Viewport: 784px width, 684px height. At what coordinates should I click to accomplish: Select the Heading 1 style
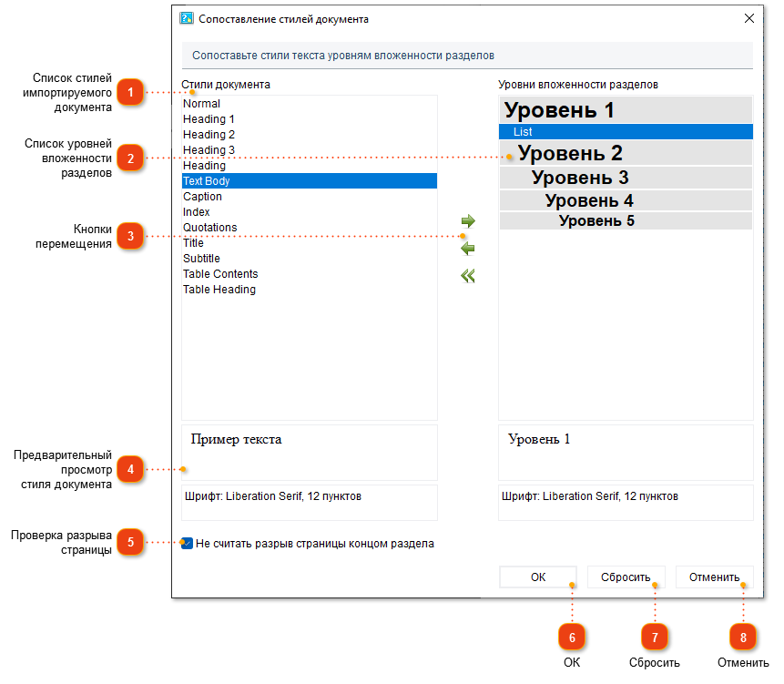tap(209, 119)
